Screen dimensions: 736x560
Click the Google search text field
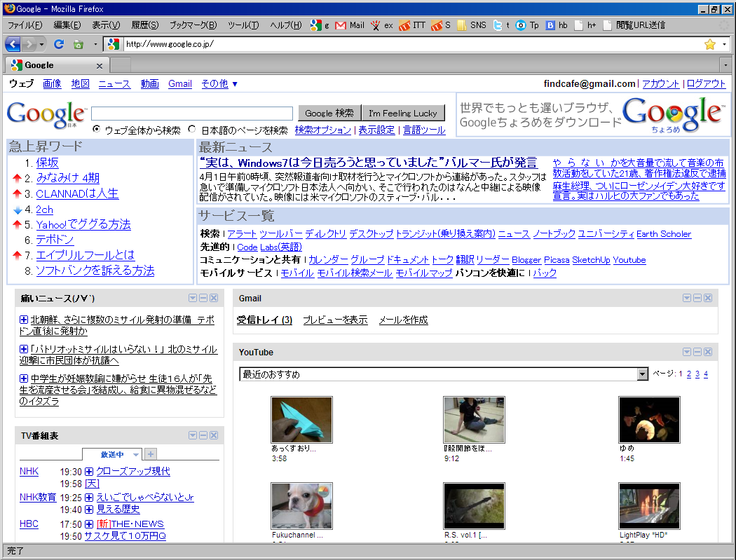click(x=192, y=113)
